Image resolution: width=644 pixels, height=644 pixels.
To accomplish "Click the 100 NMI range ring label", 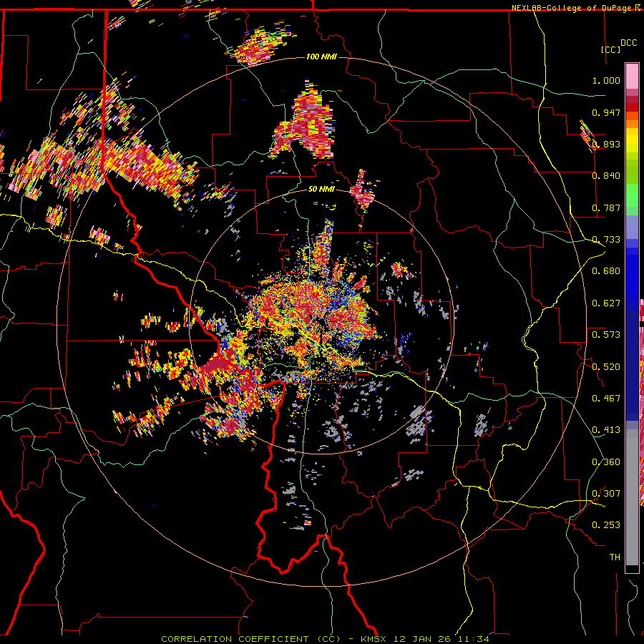I will 321,57.
